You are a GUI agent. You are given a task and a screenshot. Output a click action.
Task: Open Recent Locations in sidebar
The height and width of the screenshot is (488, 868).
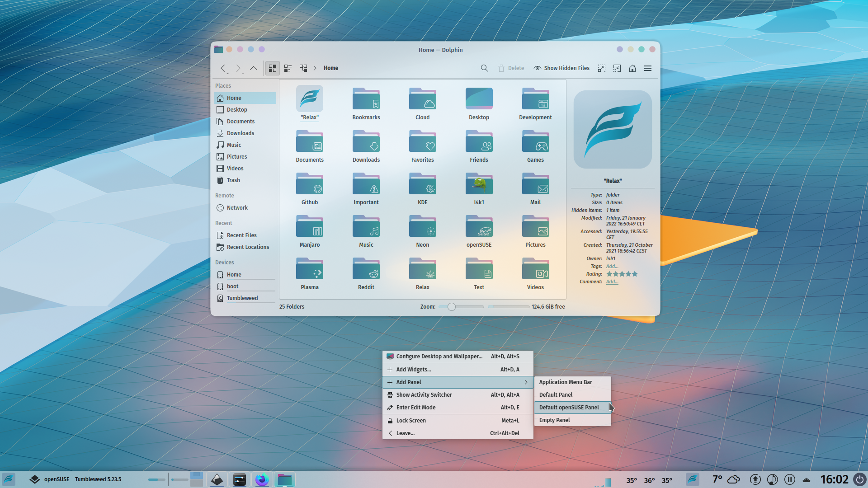(x=245, y=247)
